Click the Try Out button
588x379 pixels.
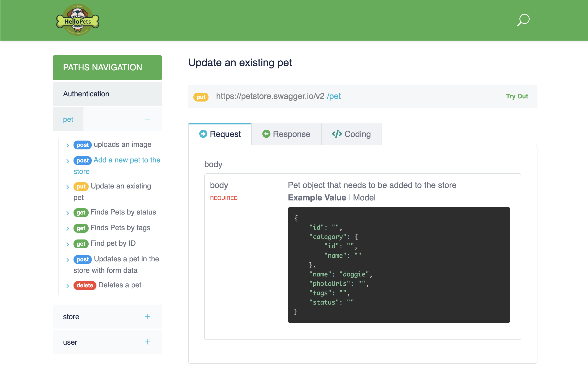click(517, 96)
